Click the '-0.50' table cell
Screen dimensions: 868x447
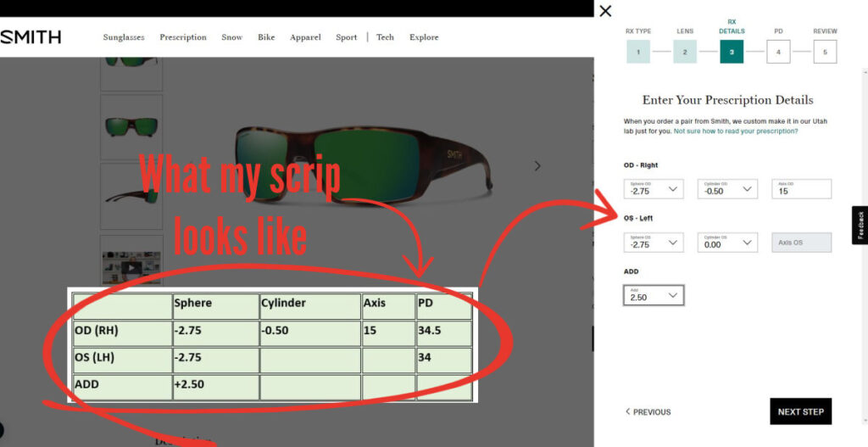click(x=310, y=333)
